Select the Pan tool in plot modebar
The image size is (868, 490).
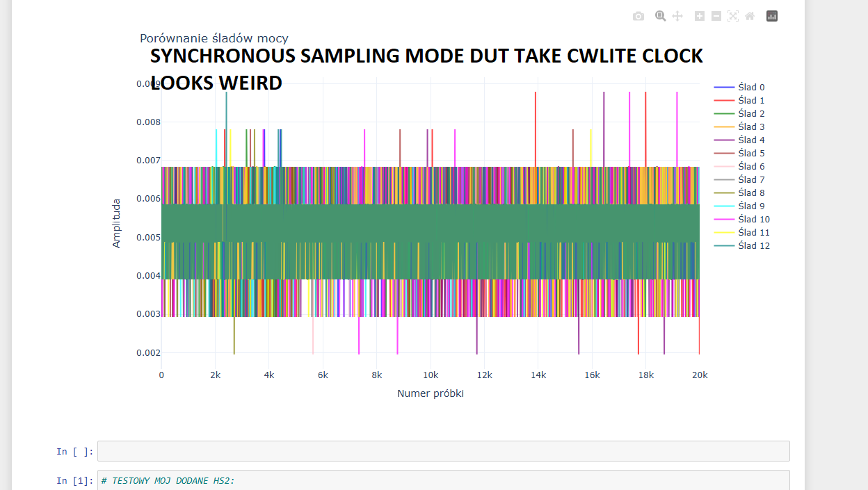click(677, 16)
